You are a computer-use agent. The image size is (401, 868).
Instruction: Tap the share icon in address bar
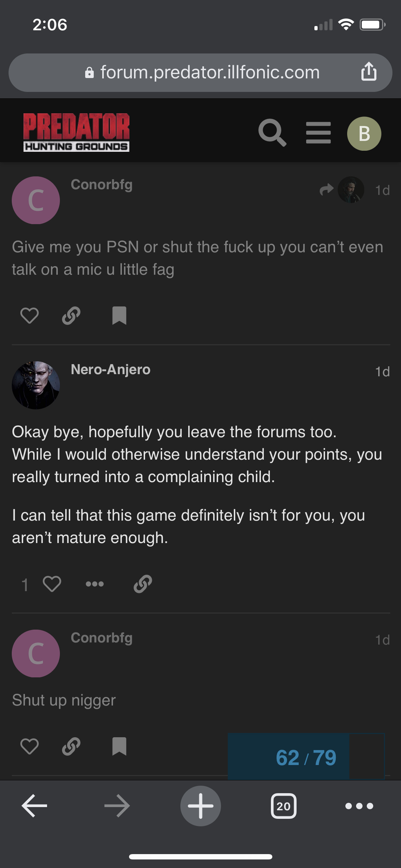point(369,72)
